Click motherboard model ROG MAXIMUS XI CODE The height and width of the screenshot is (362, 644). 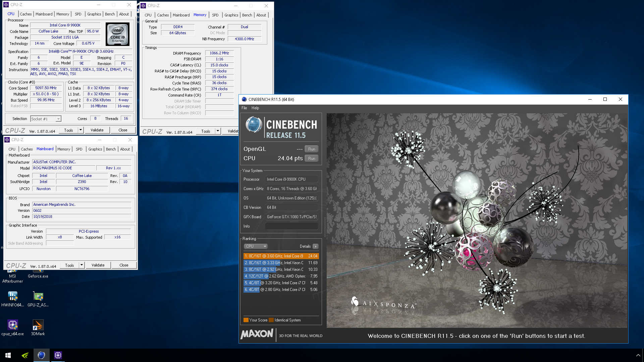coord(63,168)
